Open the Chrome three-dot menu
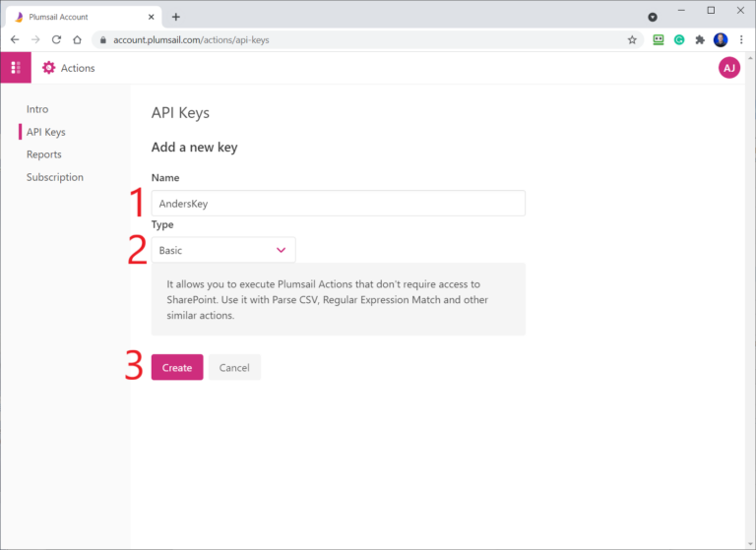This screenshot has height=550, width=756. pyautogui.click(x=741, y=40)
